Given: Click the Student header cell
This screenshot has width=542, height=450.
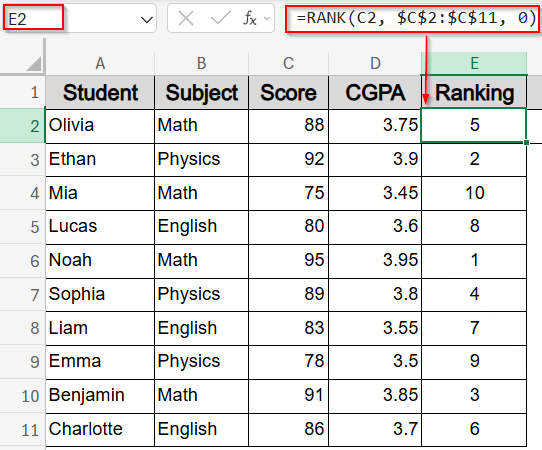Looking at the screenshot, I should (x=100, y=92).
